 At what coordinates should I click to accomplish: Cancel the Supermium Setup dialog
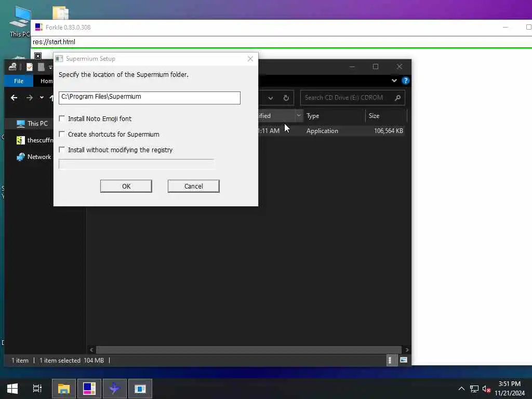coord(193,186)
